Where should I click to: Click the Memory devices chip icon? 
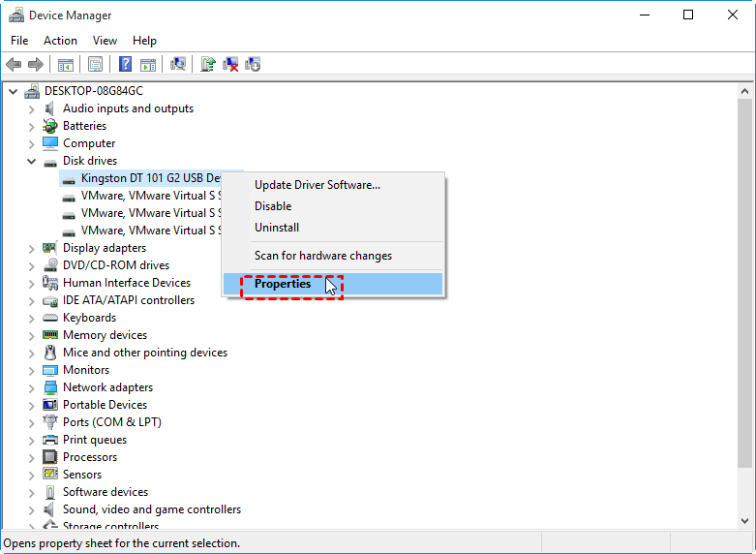point(50,335)
